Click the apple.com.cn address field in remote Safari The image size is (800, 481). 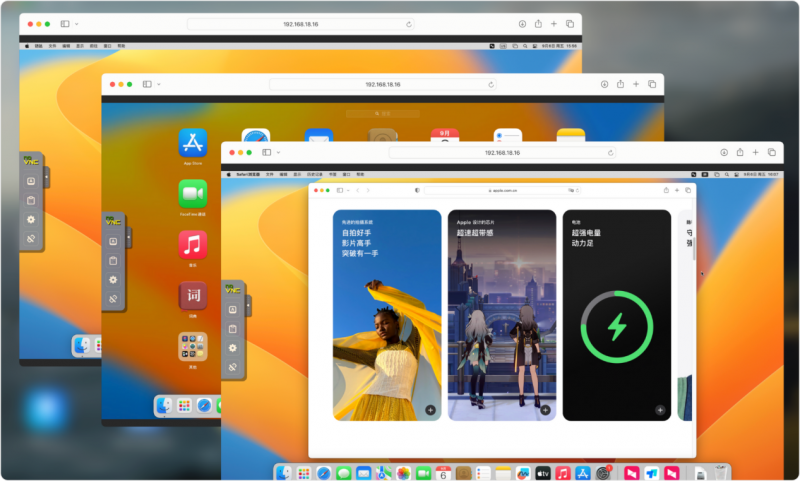[502, 190]
